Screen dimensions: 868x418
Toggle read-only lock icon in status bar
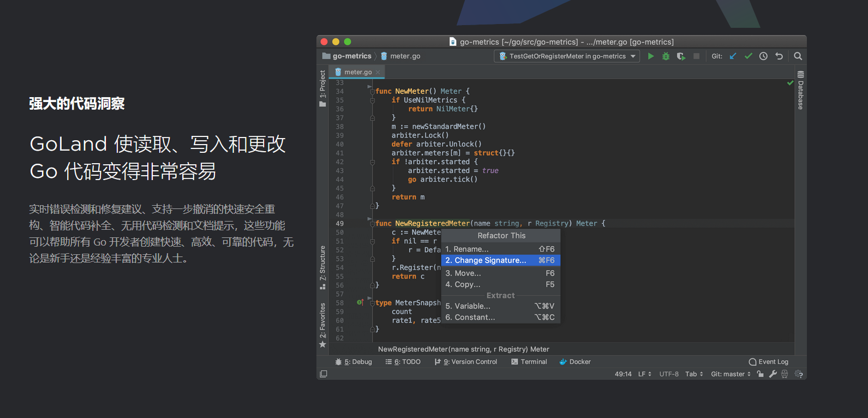tap(761, 374)
